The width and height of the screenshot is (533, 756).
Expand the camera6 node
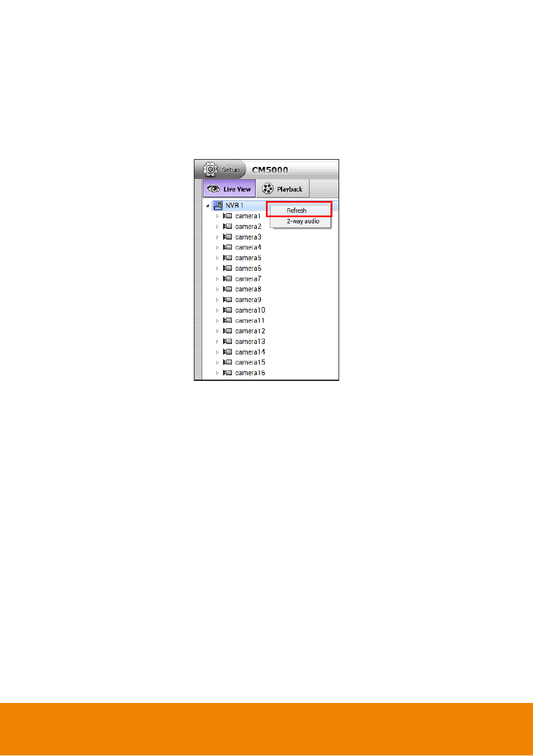(217, 269)
